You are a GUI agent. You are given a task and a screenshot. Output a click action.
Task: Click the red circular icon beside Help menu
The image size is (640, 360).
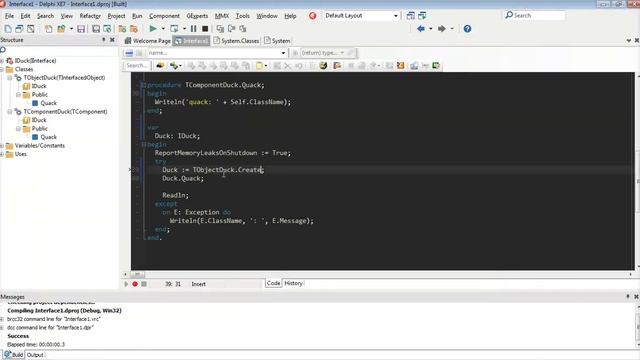point(313,16)
